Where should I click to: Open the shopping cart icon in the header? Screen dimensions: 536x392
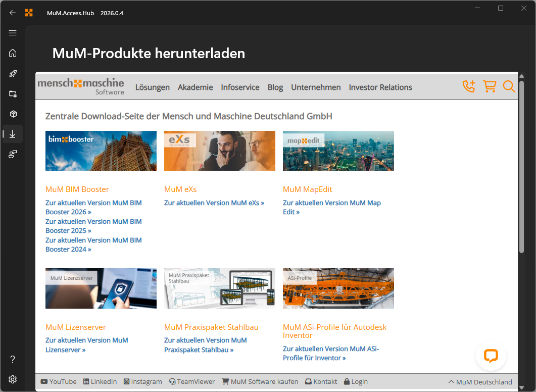[x=489, y=86]
